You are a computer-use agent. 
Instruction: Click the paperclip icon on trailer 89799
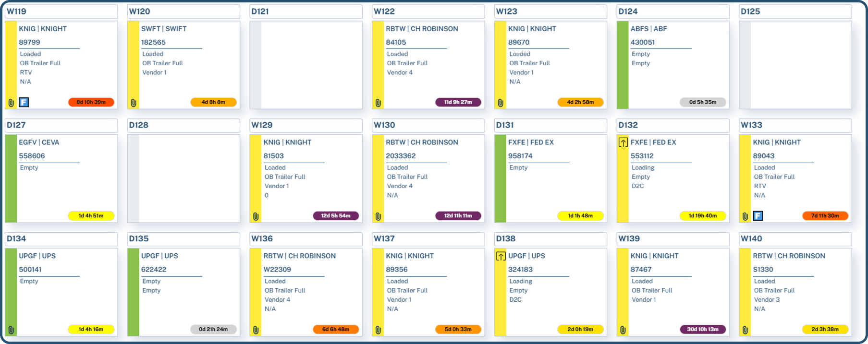coord(11,103)
